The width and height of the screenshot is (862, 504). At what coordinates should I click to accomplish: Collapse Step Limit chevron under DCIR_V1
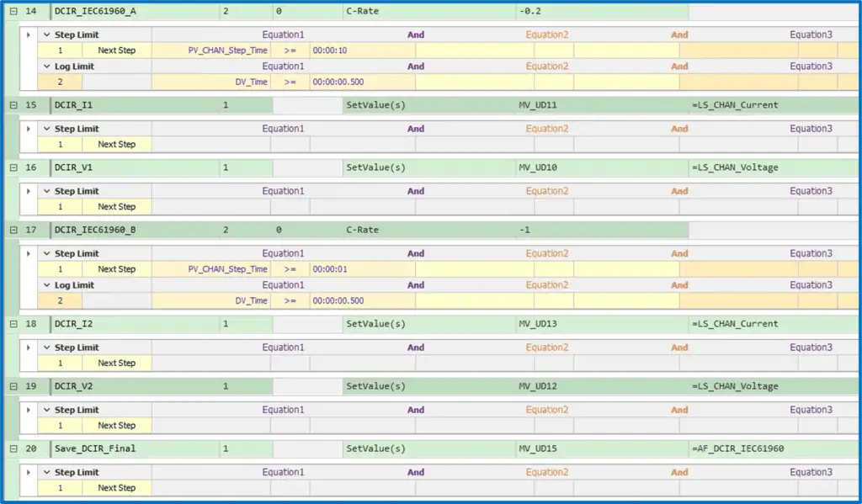(47, 191)
